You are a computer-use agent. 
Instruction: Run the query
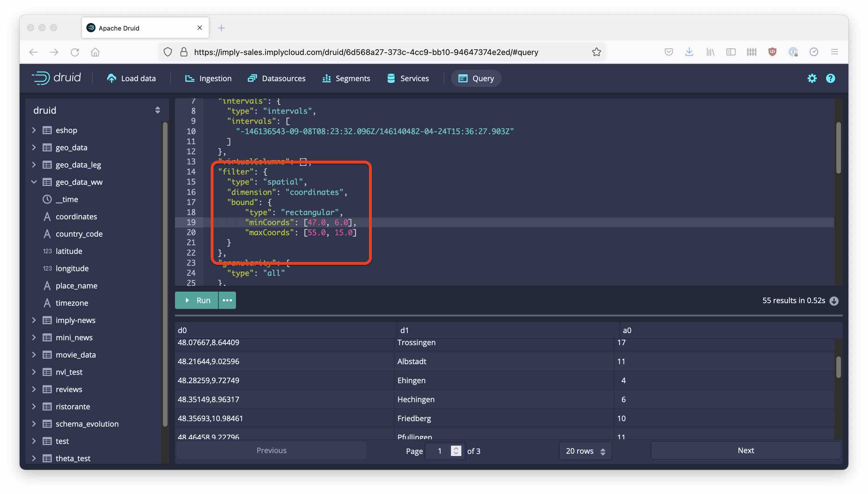click(x=197, y=300)
